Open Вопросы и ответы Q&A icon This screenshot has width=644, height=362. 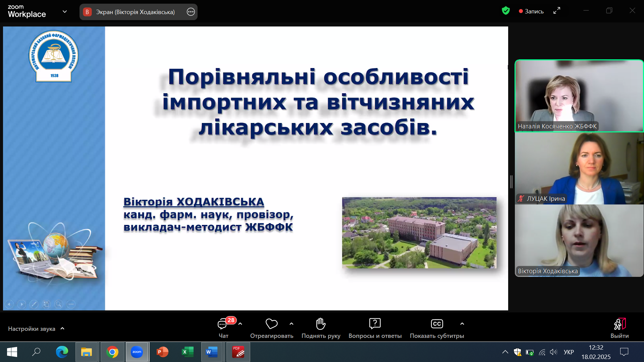[375, 324]
